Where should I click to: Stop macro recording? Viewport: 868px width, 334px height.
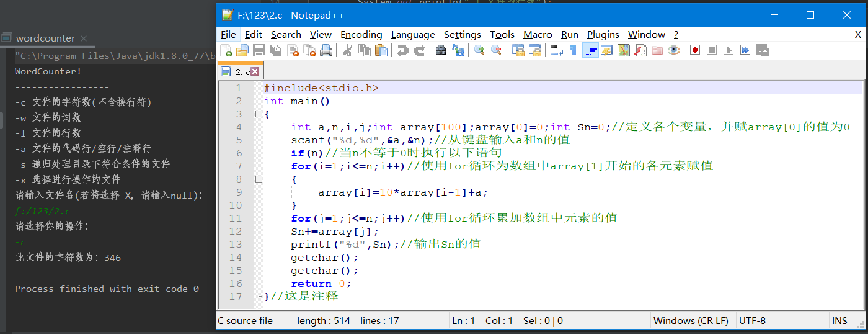pyautogui.click(x=712, y=50)
